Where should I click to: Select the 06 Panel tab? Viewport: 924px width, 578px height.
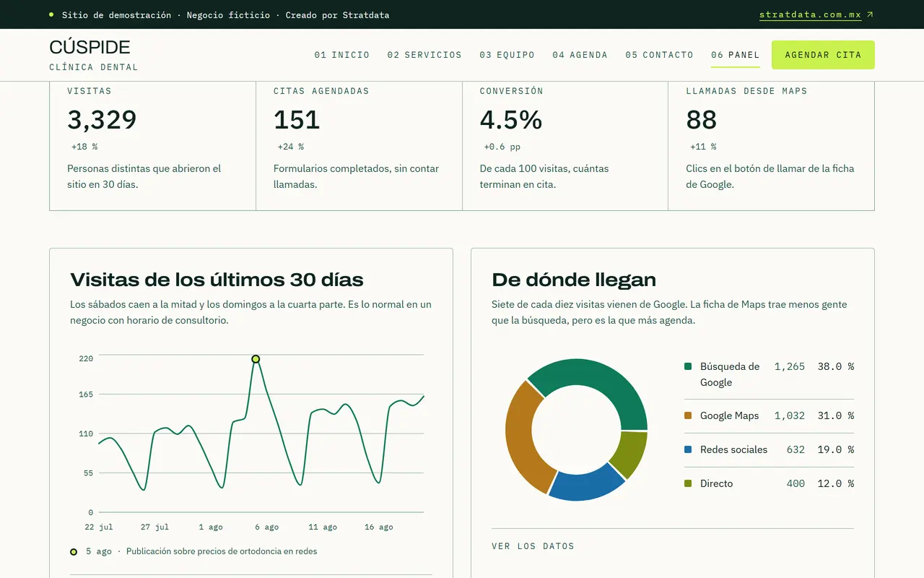[x=736, y=55]
